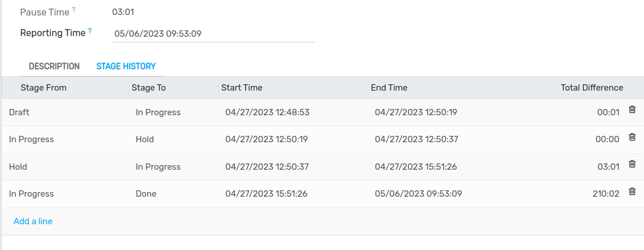Select the 210:02 total difference cell

[574, 194]
